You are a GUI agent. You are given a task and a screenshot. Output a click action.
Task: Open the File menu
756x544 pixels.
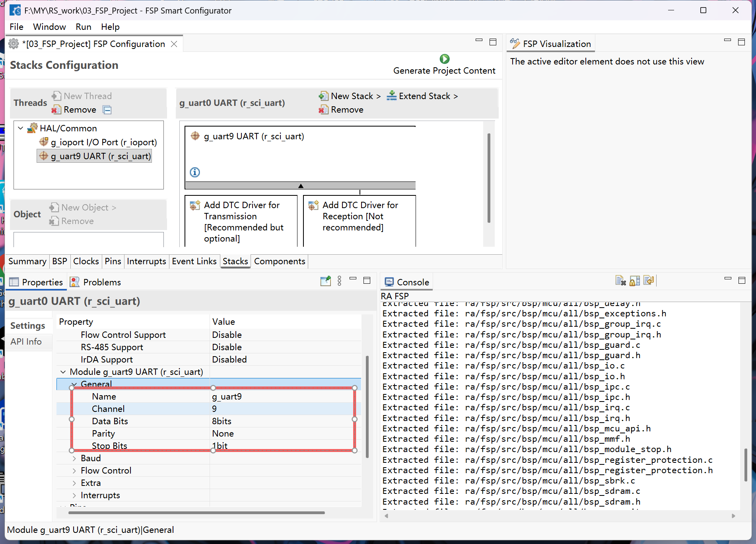click(16, 27)
